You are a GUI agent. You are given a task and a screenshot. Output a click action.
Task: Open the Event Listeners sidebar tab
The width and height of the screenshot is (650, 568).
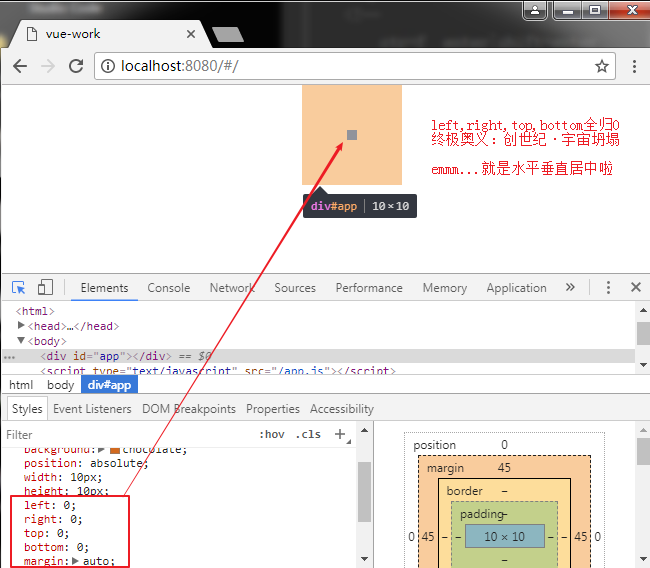92,409
